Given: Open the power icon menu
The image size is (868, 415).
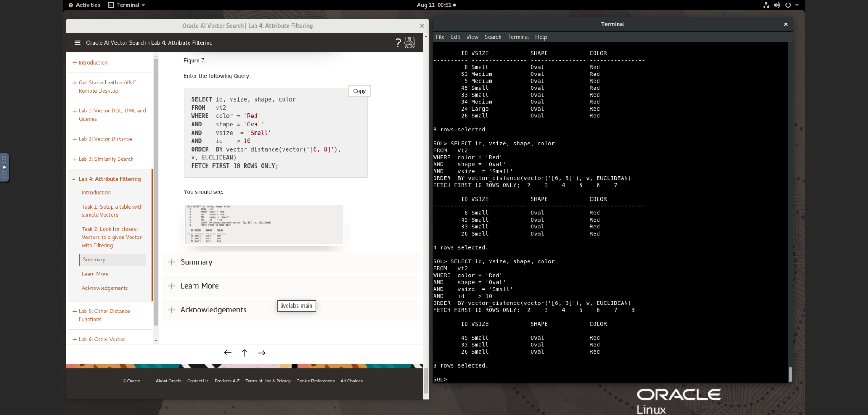Looking at the screenshot, I should tap(788, 5).
